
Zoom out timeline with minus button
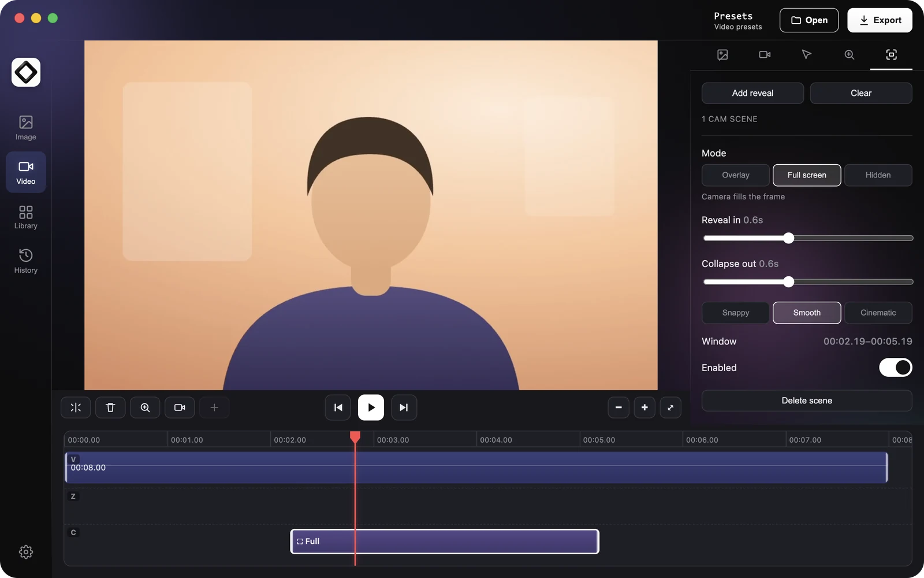[619, 407]
